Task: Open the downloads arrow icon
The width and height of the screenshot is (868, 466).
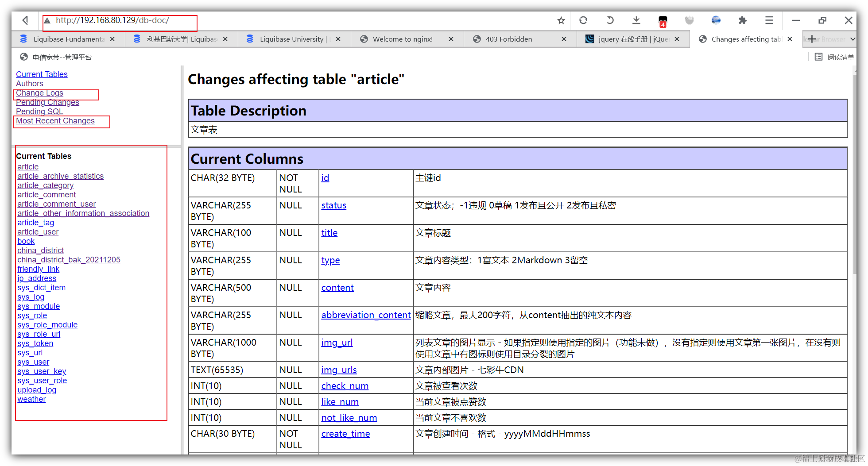Action: 636,20
